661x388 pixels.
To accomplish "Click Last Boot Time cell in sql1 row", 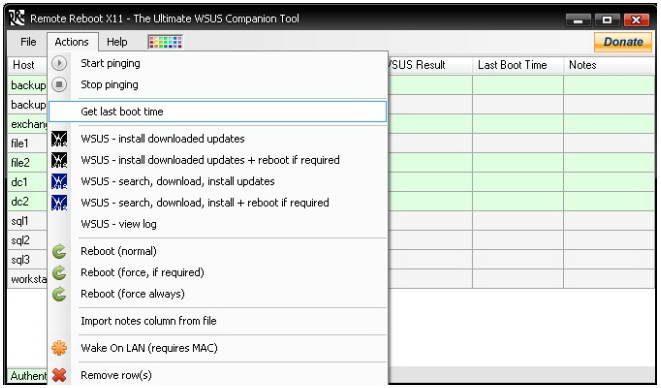I will click(518, 221).
